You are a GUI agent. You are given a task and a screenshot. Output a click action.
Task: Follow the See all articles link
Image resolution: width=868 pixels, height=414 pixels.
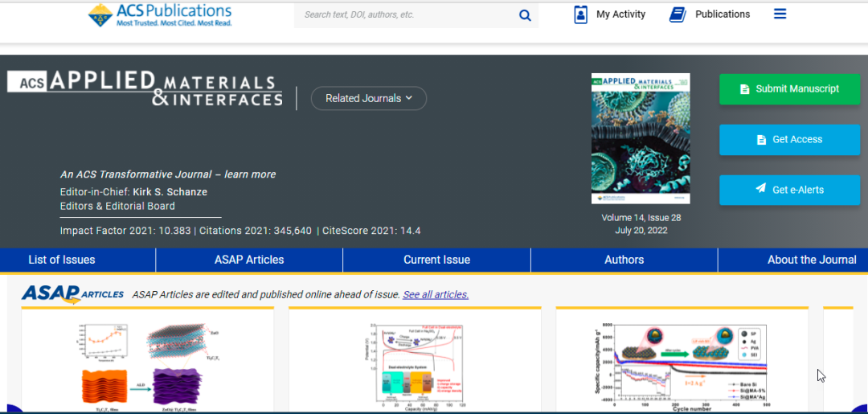pyautogui.click(x=436, y=295)
